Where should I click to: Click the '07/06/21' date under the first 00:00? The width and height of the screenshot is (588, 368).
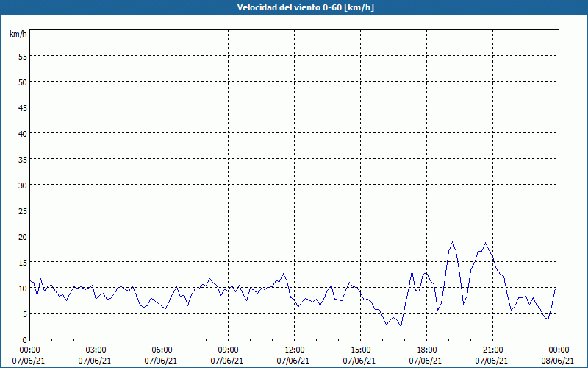coord(29,361)
